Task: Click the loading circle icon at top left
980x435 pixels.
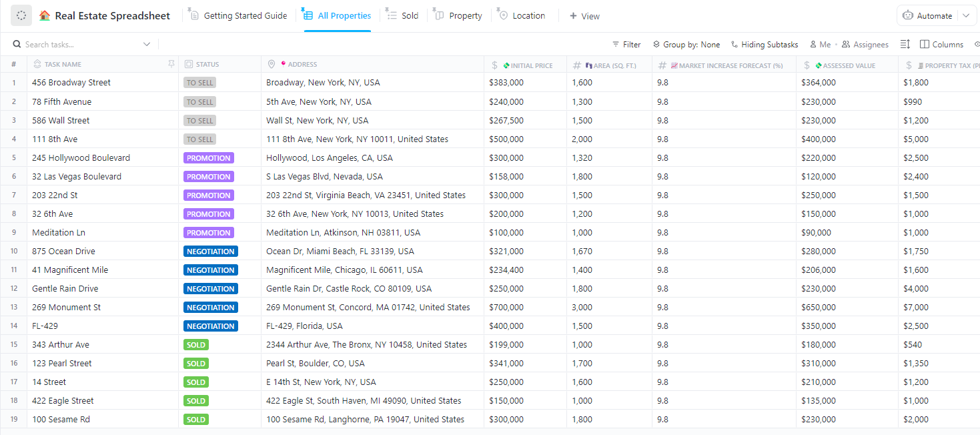Action: click(21, 15)
